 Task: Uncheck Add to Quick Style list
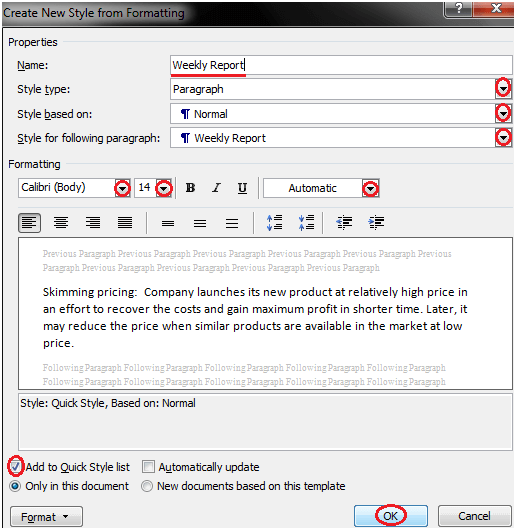[15, 467]
